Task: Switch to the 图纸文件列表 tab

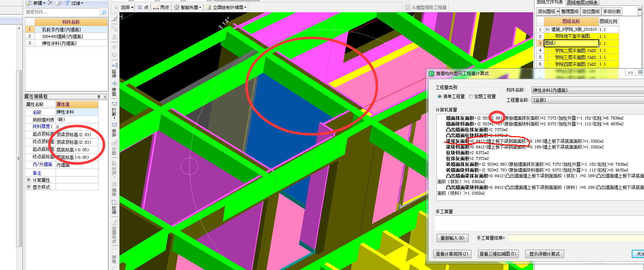Action: (x=549, y=2)
